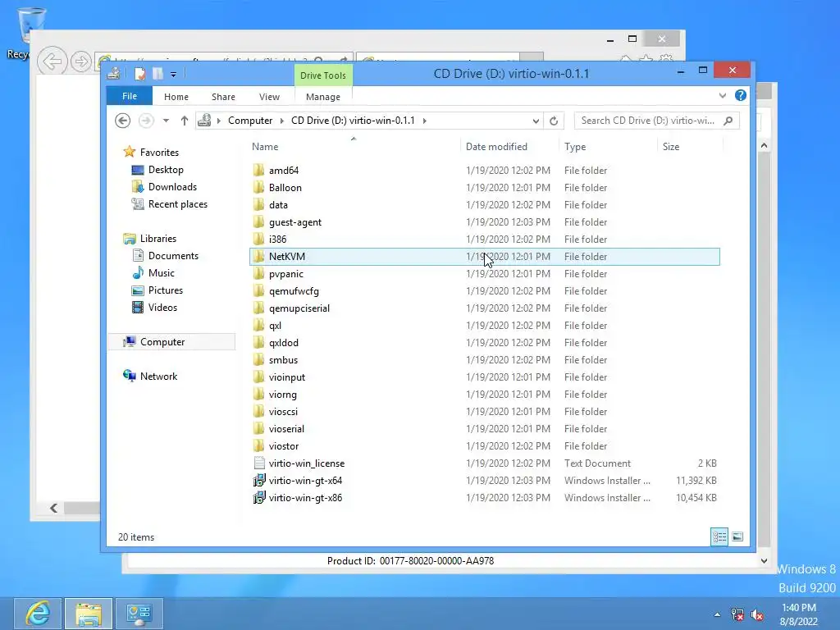Click the File Explorer taskbar button
The width and height of the screenshot is (840, 630).
click(89, 614)
